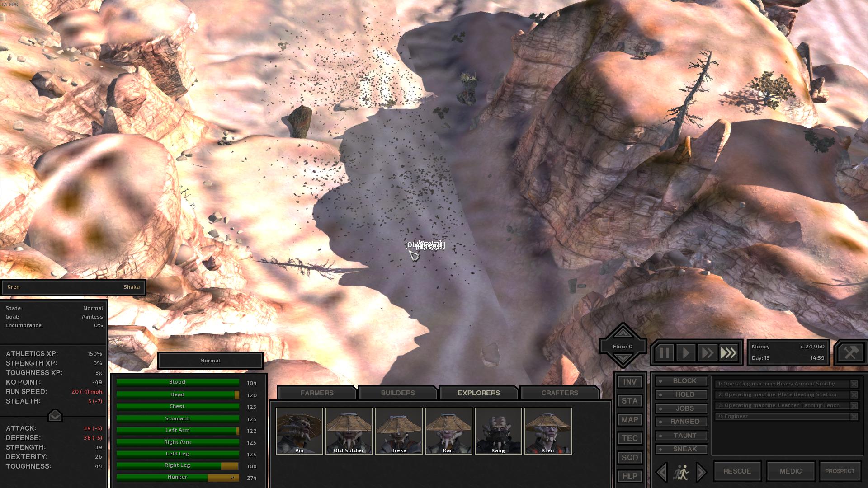This screenshot has height=488, width=868.
Task: Toggle the HOLD order
Action: (682, 394)
